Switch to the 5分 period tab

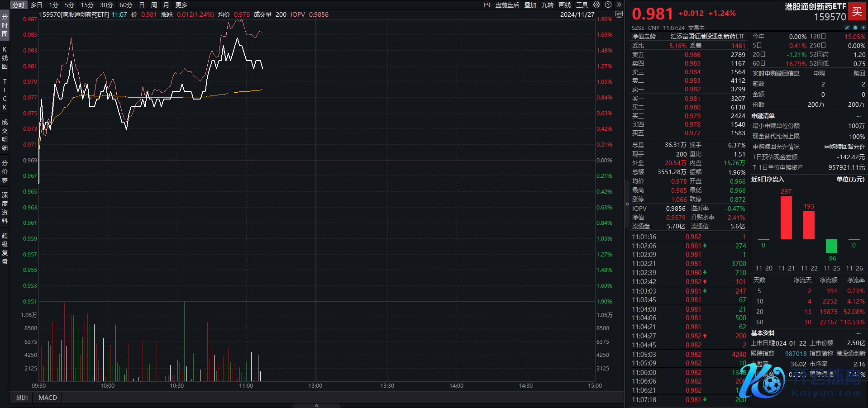[x=69, y=5]
